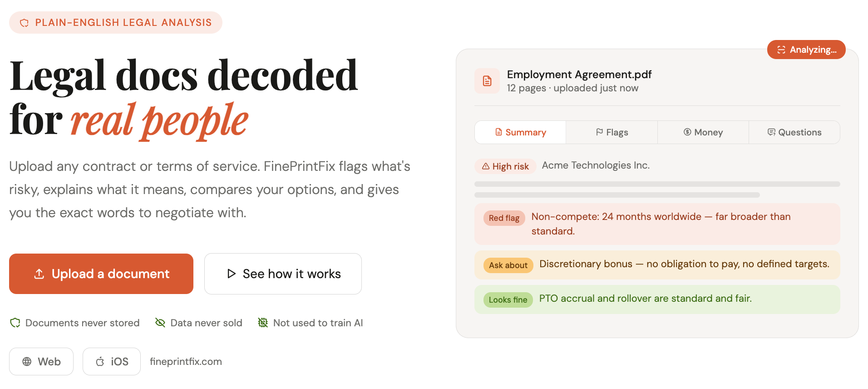Open the Flags tab

click(612, 132)
